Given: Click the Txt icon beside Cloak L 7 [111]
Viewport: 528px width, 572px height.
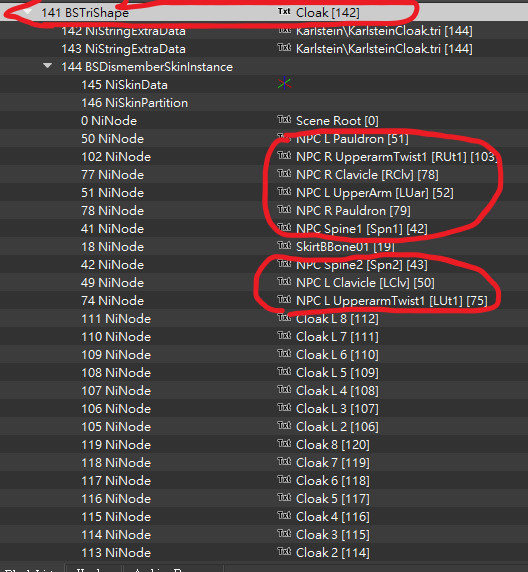Looking at the screenshot, I should tap(284, 335).
